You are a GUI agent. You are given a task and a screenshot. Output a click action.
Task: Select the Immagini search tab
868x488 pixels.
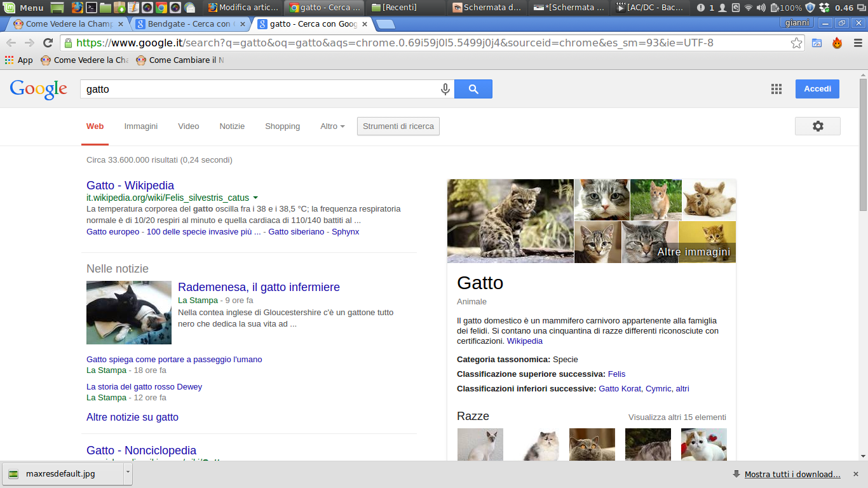coord(141,126)
